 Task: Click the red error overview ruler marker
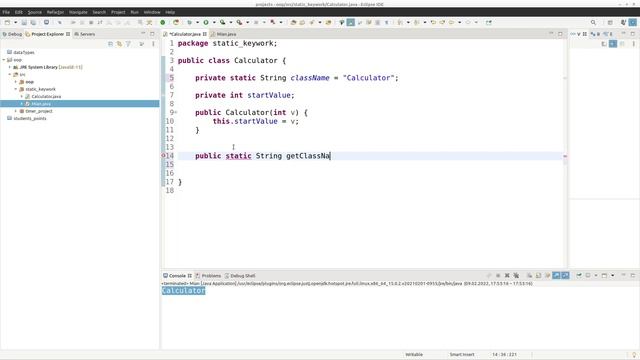pyautogui.click(x=565, y=156)
